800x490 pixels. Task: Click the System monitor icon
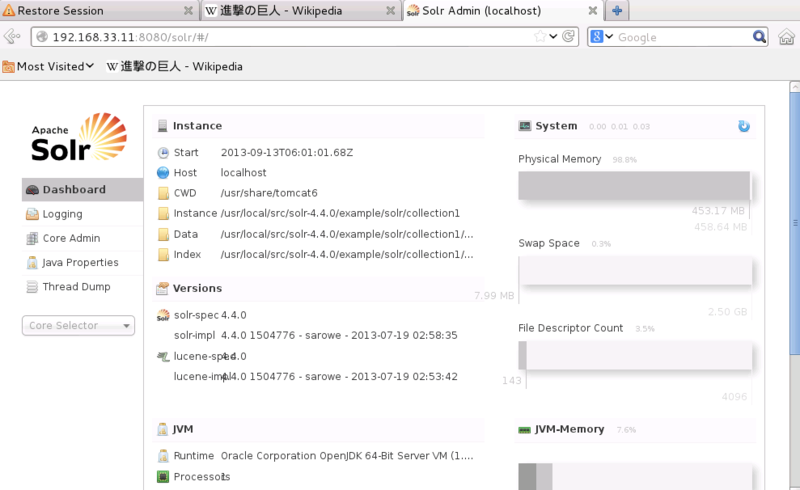click(524, 126)
